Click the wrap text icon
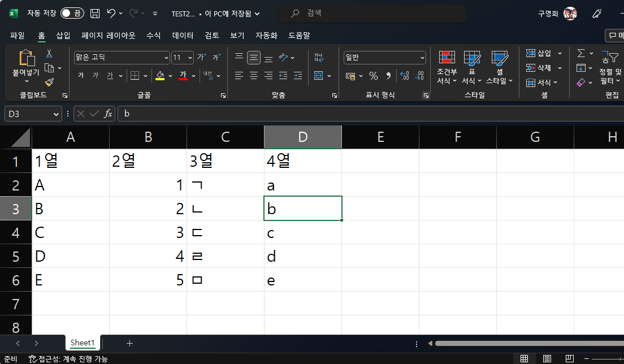The height and width of the screenshot is (364, 624). [x=319, y=57]
